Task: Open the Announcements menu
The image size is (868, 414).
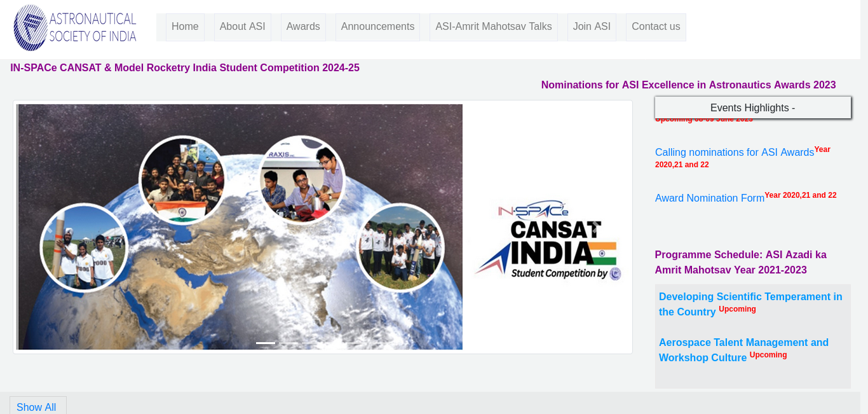Action: [x=377, y=27]
